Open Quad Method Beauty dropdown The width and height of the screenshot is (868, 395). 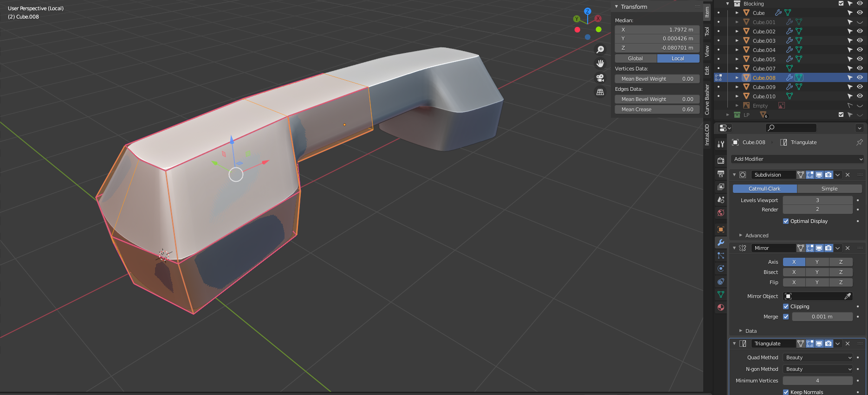point(818,357)
